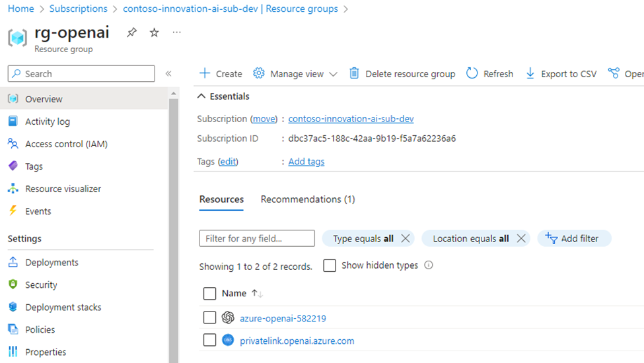Open the more options ellipsis menu
This screenshot has height=363, width=644.
[x=176, y=32]
